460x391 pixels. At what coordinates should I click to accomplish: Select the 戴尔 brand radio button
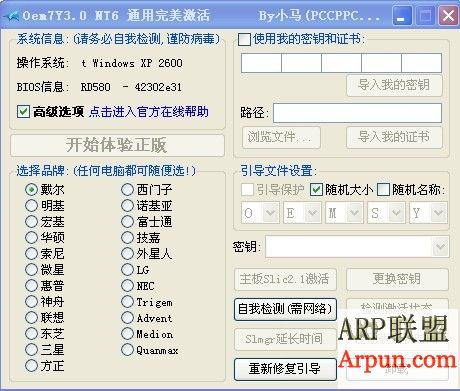(31, 190)
